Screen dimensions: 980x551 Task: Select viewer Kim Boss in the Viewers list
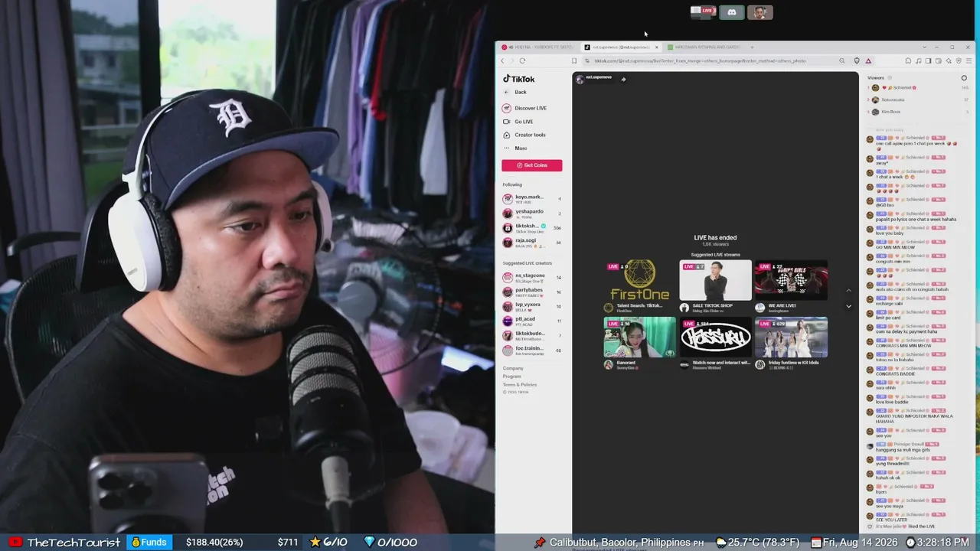click(917, 112)
